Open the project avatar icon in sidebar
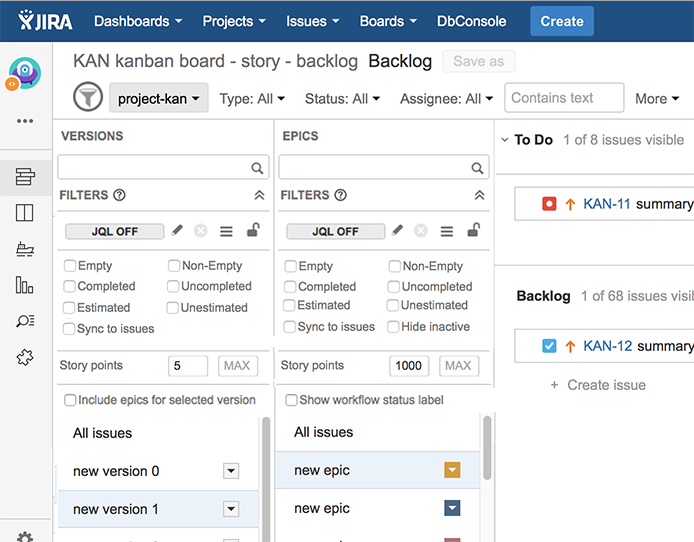Image resolution: width=694 pixels, height=542 pixels. (24, 73)
